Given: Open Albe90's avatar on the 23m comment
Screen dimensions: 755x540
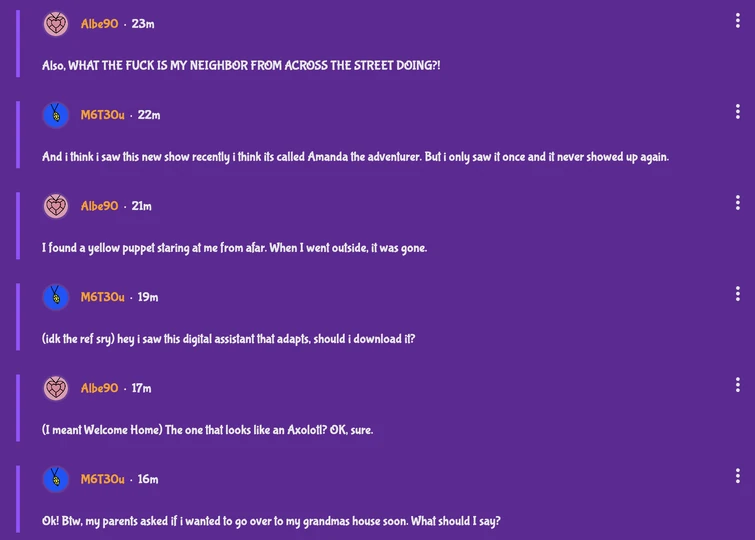Looking at the screenshot, I should [x=56, y=24].
